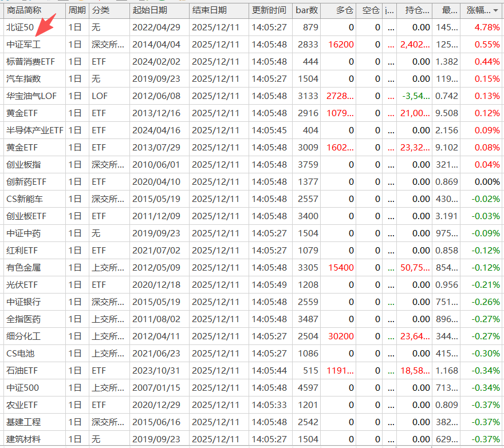
Task: Select the 中证军工 row name
Action: pyautogui.click(x=23, y=44)
